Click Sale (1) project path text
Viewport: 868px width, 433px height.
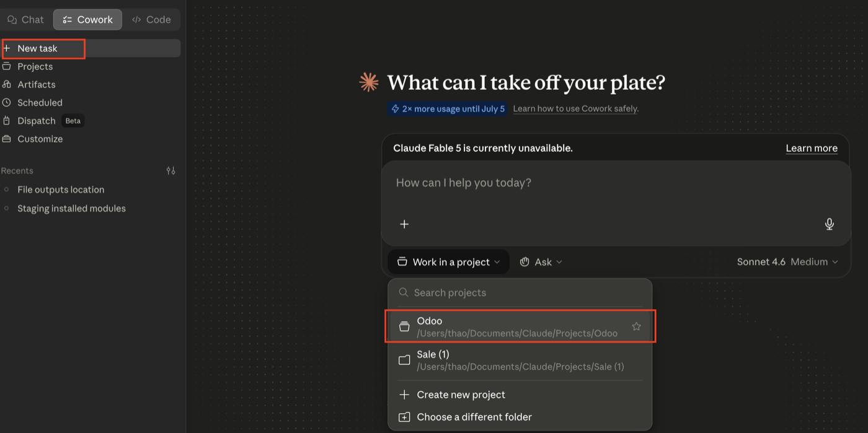(520, 367)
